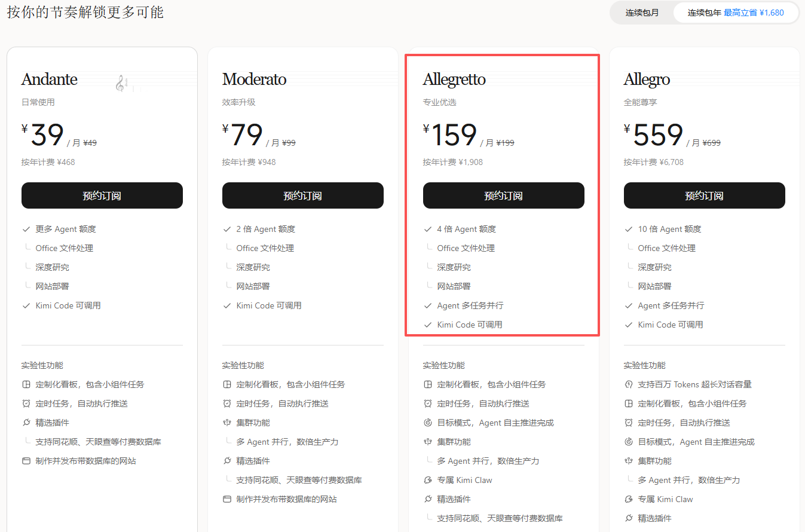This screenshot has width=805, height=532.
Task: Click the subtitle "全能尊享"
Action: pyautogui.click(x=641, y=102)
